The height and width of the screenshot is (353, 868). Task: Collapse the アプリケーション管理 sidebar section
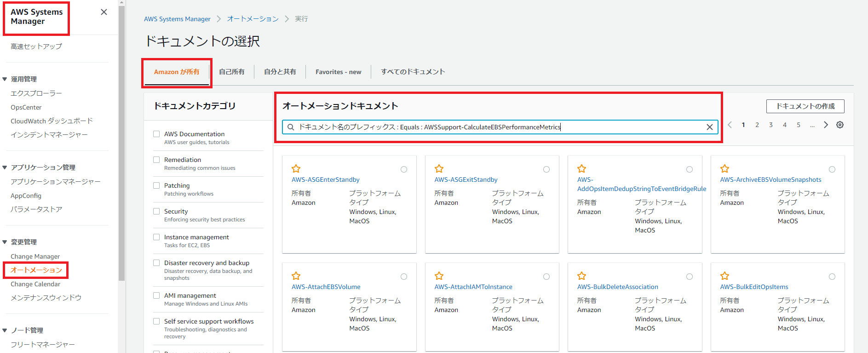coord(5,168)
